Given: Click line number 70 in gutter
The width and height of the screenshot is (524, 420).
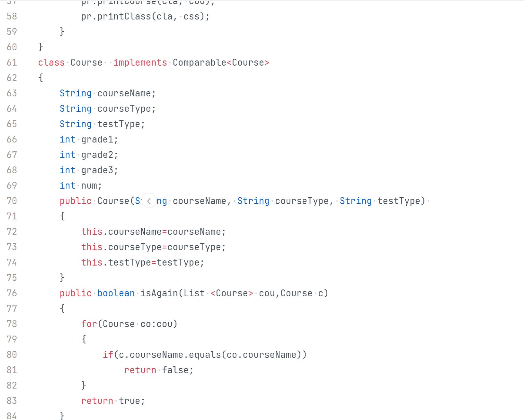Looking at the screenshot, I should 12,201.
